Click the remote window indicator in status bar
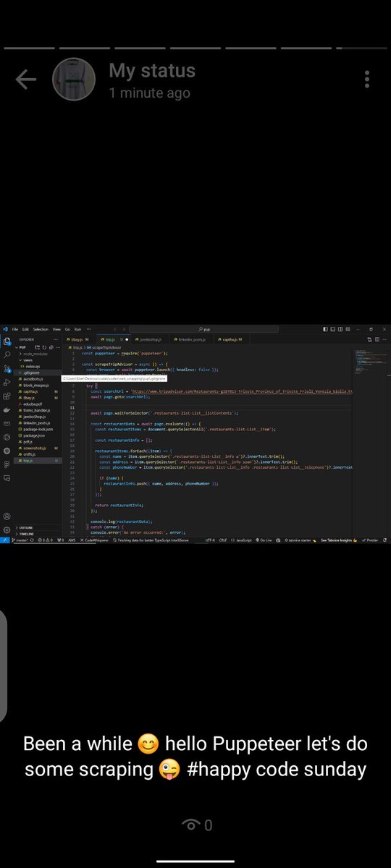391x868 pixels. [x=5, y=540]
